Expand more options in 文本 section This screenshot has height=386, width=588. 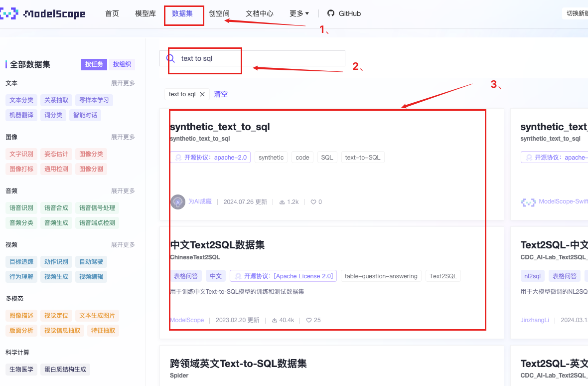click(x=123, y=83)
